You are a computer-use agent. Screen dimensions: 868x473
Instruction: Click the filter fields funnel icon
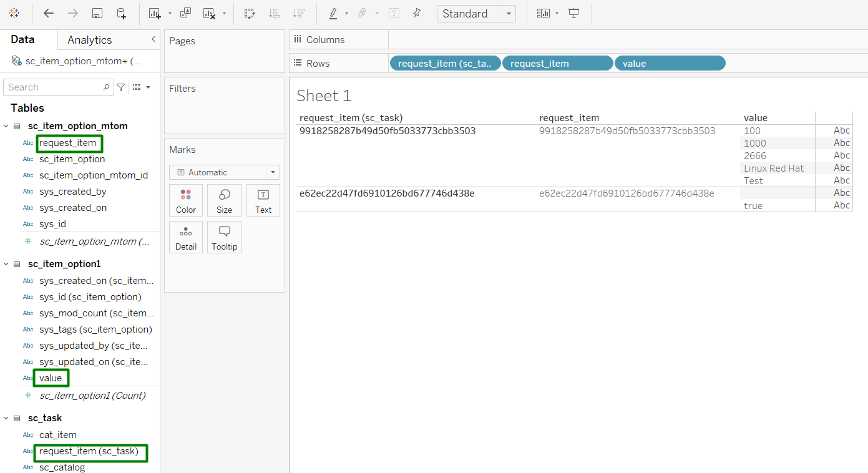coord(121,87)
